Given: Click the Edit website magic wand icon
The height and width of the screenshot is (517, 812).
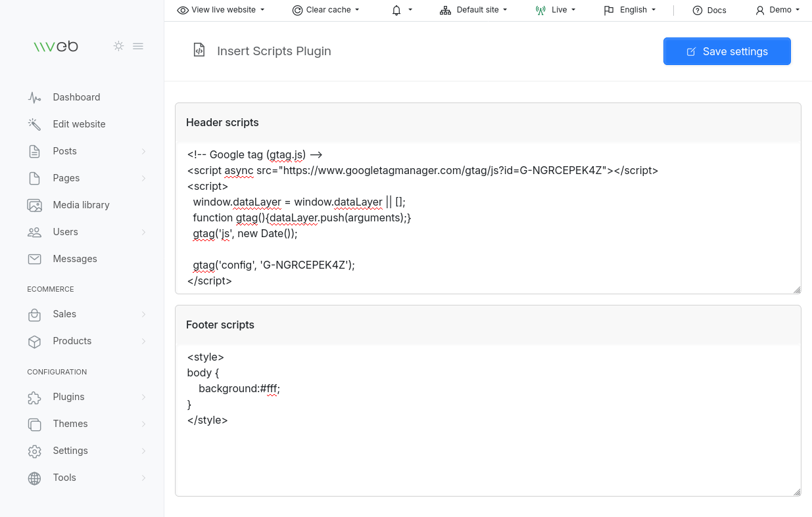Looking at the screenshot, I should click(x=34, y=124).
